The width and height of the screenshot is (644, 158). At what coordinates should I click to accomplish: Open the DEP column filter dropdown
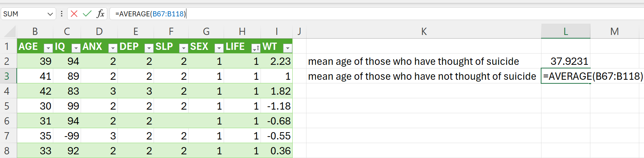click(x=149, y=48)
